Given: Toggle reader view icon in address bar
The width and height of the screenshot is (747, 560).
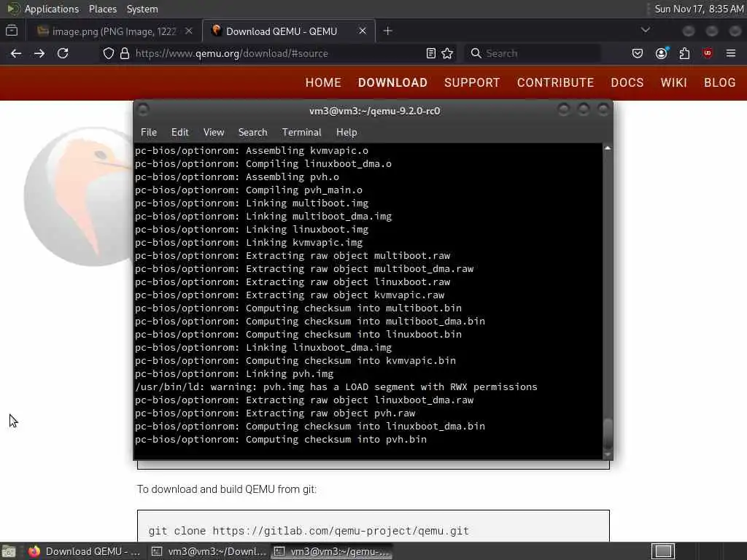Looking at the screenshot, I should pos(430,53).
